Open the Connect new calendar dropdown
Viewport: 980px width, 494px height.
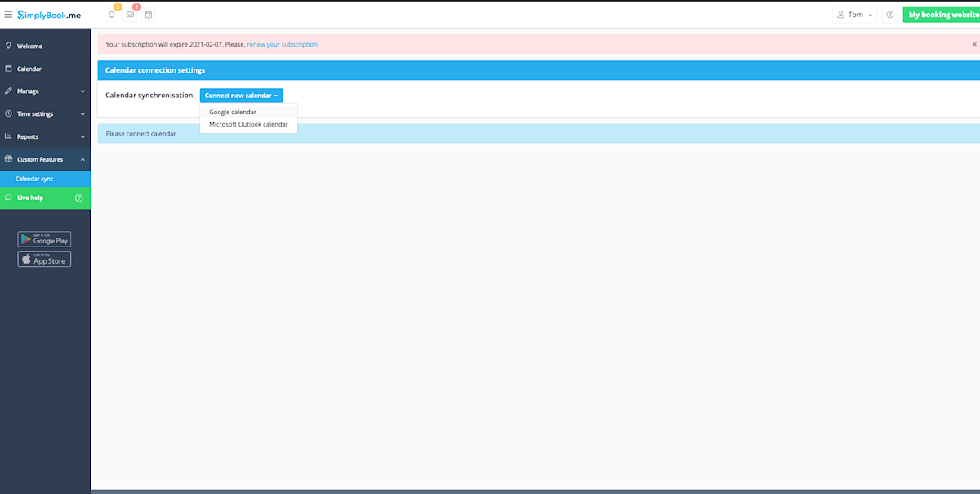click(241, 95)
